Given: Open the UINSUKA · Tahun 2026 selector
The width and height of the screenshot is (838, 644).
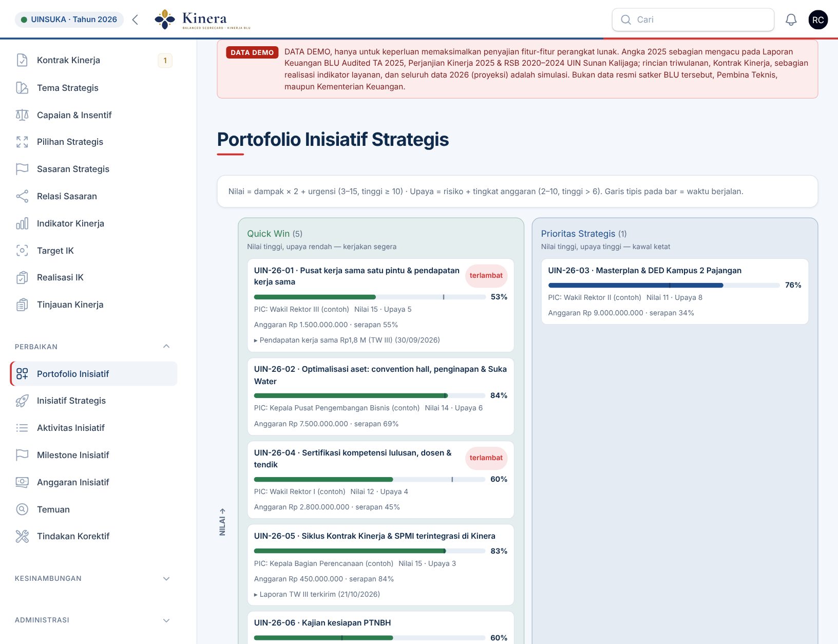Looking at the screenshot, I should pos(69,20).
